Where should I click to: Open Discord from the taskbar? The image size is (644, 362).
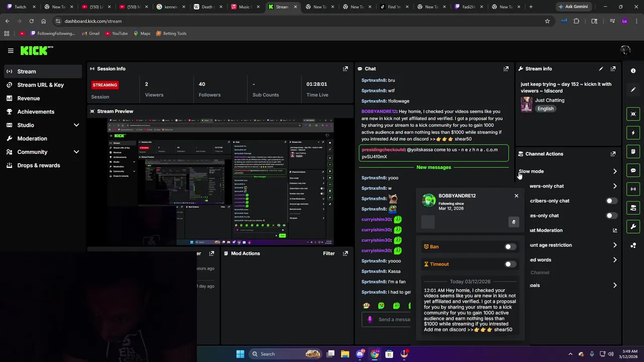[360, 354]
